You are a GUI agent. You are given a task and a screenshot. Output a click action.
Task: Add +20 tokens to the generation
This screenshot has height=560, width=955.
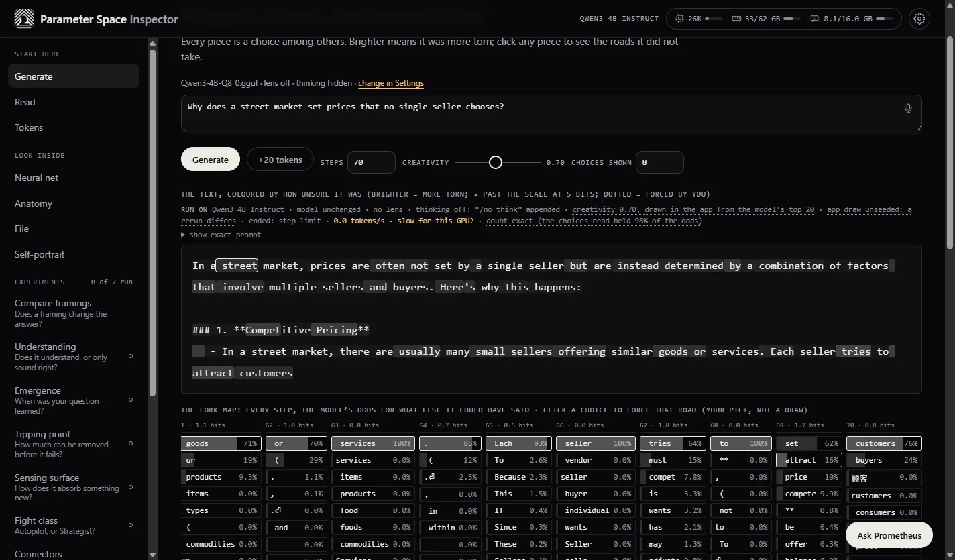pyautogui.click(x=280, y=160)
